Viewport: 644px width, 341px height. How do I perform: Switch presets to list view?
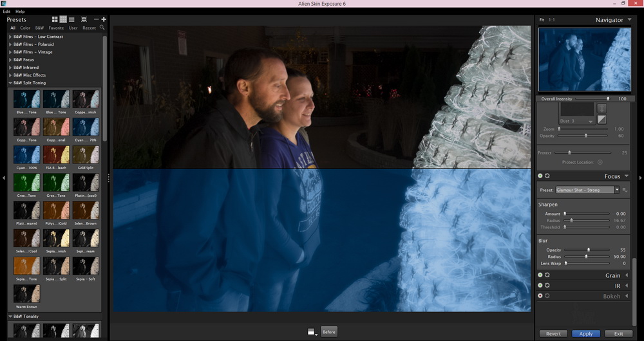click(x=71, y=20)
